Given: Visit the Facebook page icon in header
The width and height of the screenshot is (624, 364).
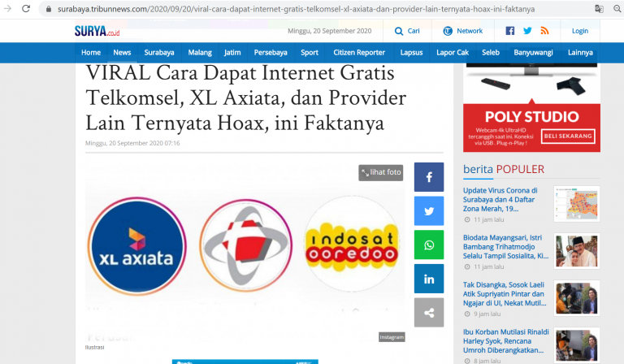Looking at the screenshot, I should click(x=509, y=31).
